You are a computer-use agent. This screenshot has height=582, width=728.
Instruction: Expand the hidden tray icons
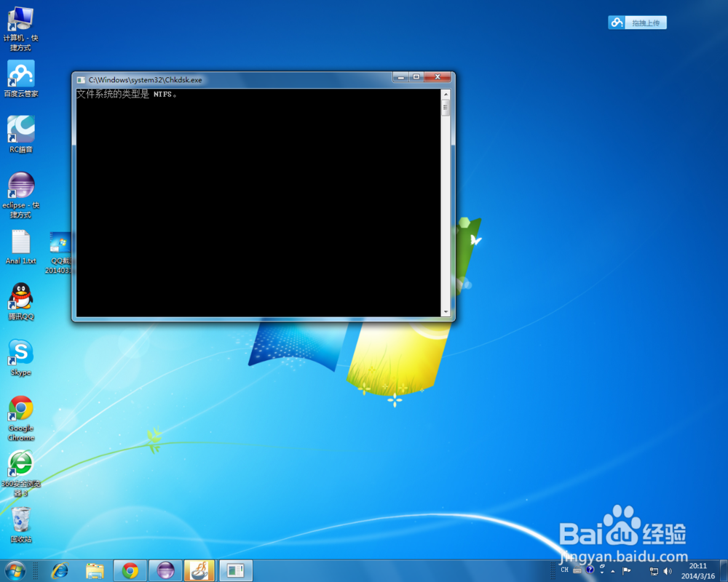[613, 571]
